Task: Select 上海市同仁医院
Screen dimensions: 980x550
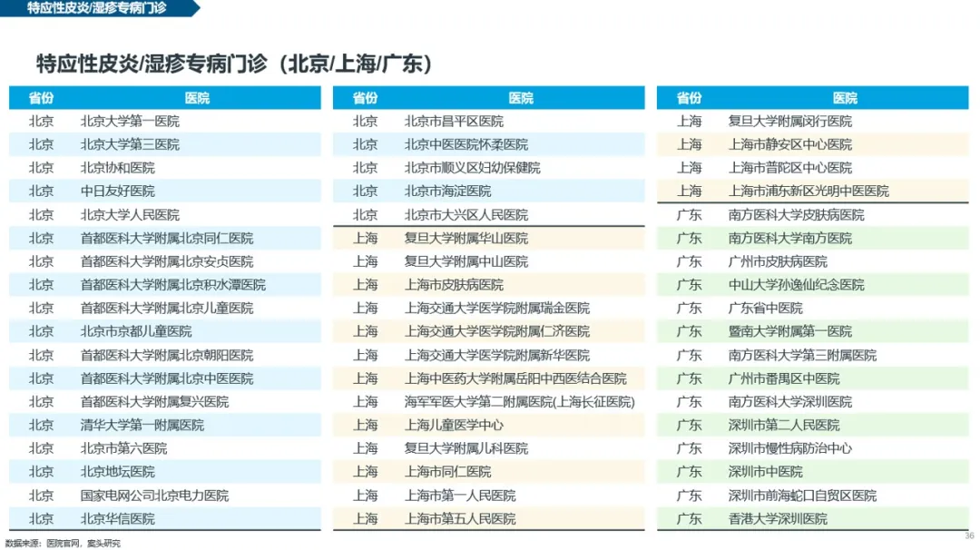Action: coord(447,472)
